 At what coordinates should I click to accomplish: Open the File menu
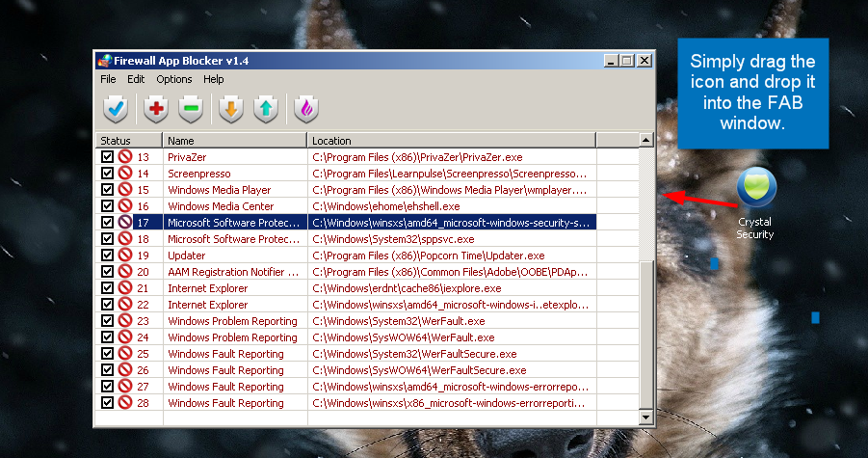point(108,79)
